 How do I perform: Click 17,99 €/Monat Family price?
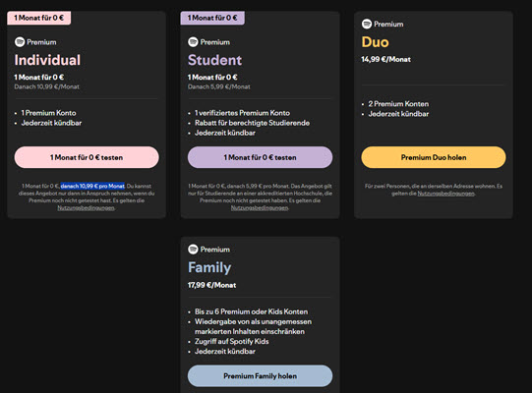(x=211, y=285)
